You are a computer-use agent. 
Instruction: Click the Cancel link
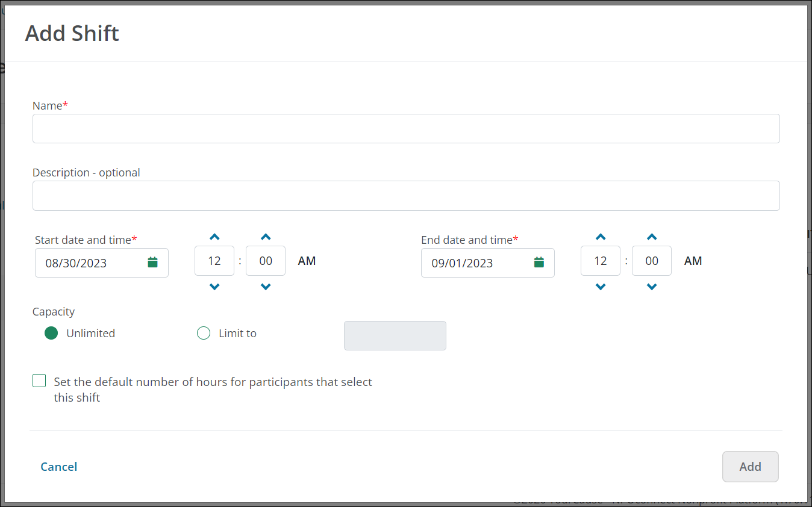pyautogui.click(x=59, y=467)
